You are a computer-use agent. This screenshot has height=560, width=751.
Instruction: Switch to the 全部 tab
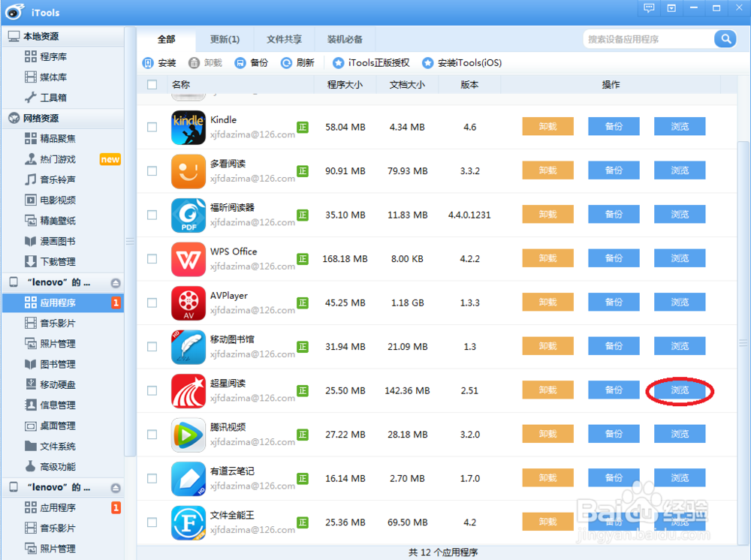(166, 39)
